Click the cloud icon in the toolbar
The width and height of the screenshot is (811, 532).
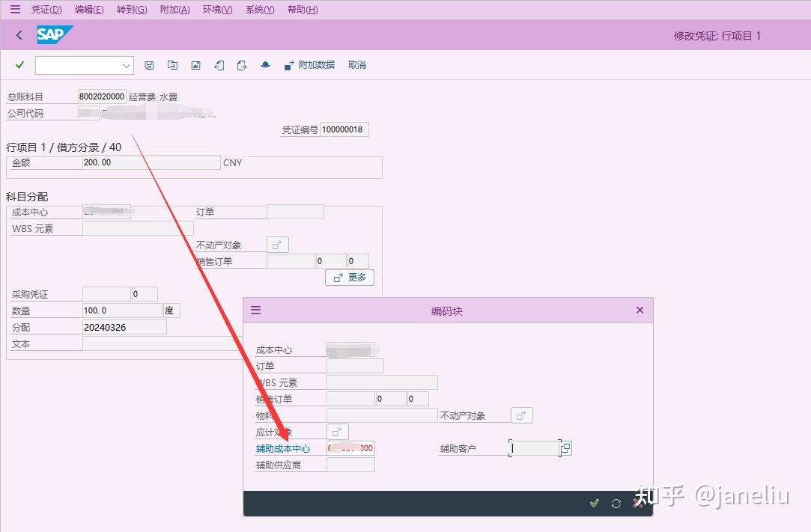264,65
